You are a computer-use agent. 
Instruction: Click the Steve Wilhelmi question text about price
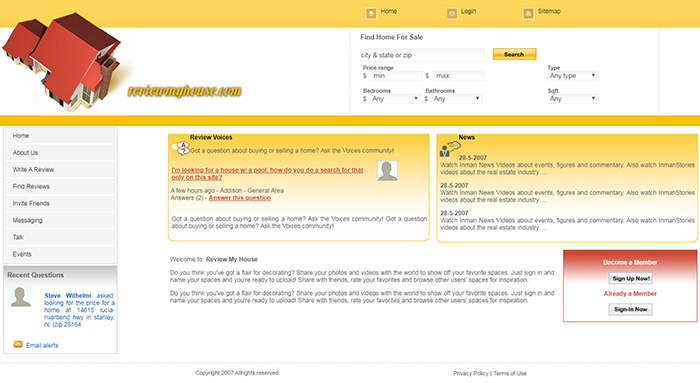coord(79,310)
